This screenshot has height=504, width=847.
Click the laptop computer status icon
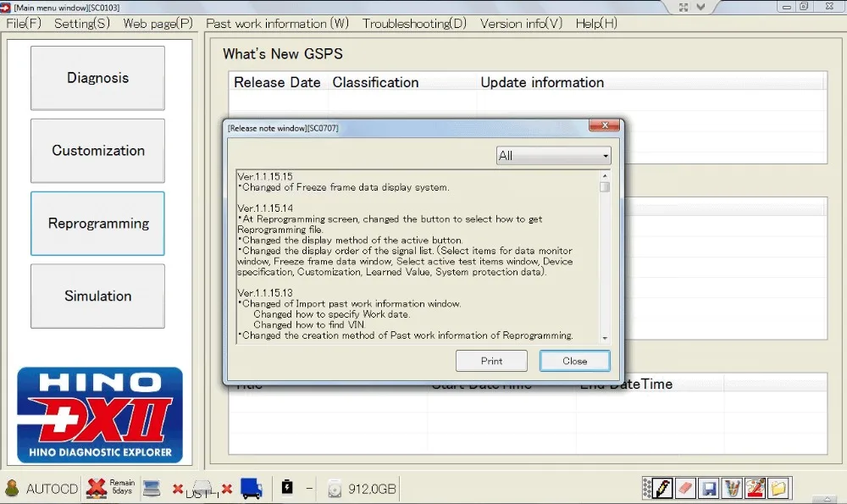click(x=152, y=489)
